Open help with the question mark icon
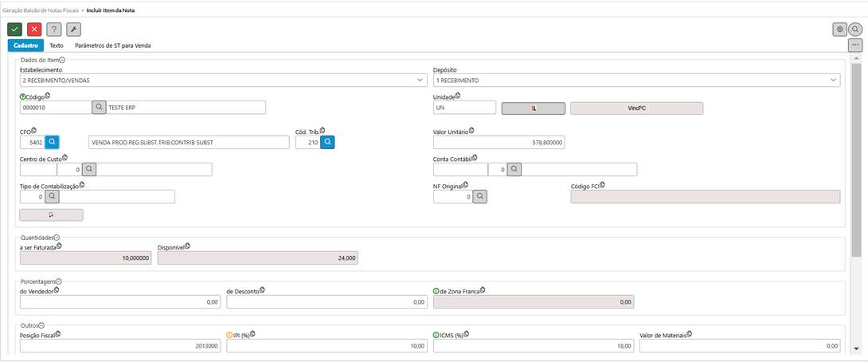Image resolution: width=868 pixels, height=362 pixels. click(x=54, y=30)
